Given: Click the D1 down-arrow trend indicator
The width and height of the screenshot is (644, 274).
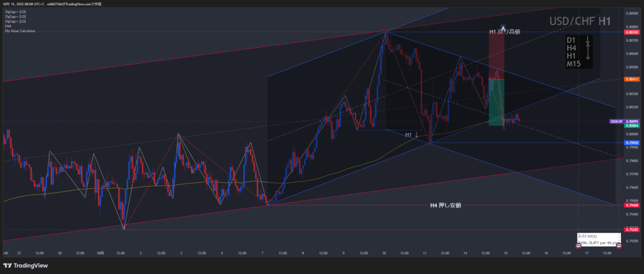Looking at the screenshot, I should (588, 40).
